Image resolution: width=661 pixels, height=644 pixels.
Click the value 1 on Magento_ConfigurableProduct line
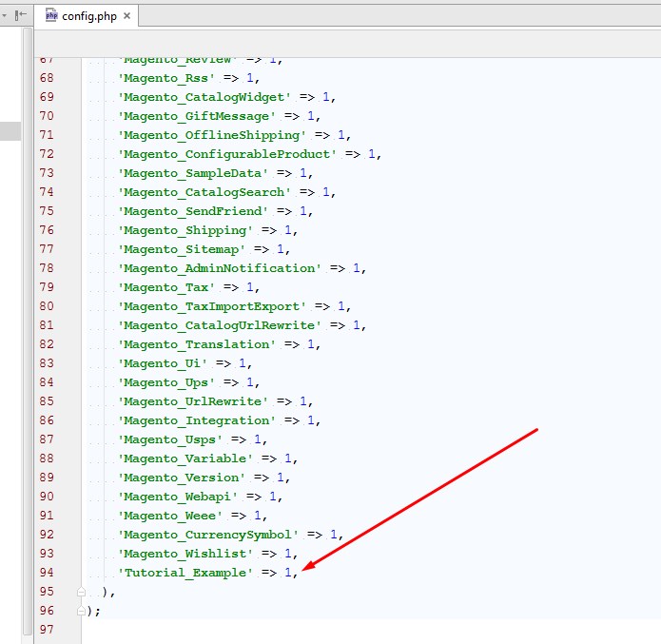pyautogui.click(x=371, y=154)
